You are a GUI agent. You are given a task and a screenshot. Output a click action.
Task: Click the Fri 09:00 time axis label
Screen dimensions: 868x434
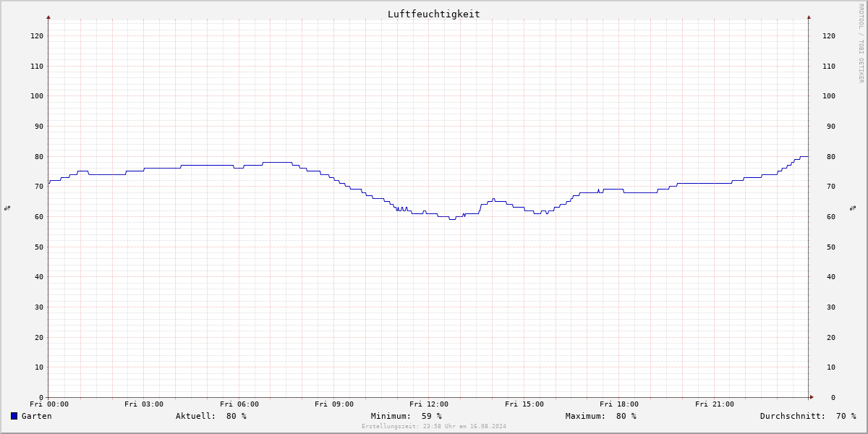pyautogui.click(x=334, y=404)
